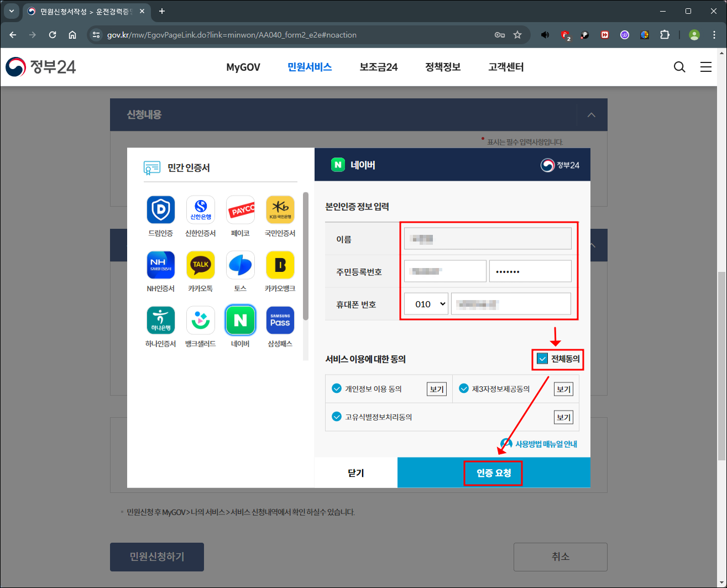Viewport: 727px width, 588px height.
Task: Toggle the 개인정보 이용 동의 checkbox
Action: pyautogui.click(x=336, y=389)
